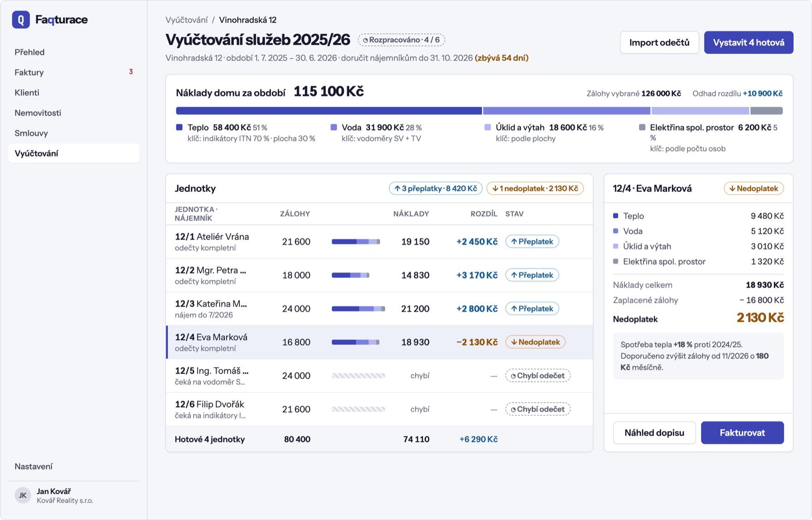Click Voda 5 120 Kč line in detail panel
This screenshot has width=812, height=520.
[698, 231]
